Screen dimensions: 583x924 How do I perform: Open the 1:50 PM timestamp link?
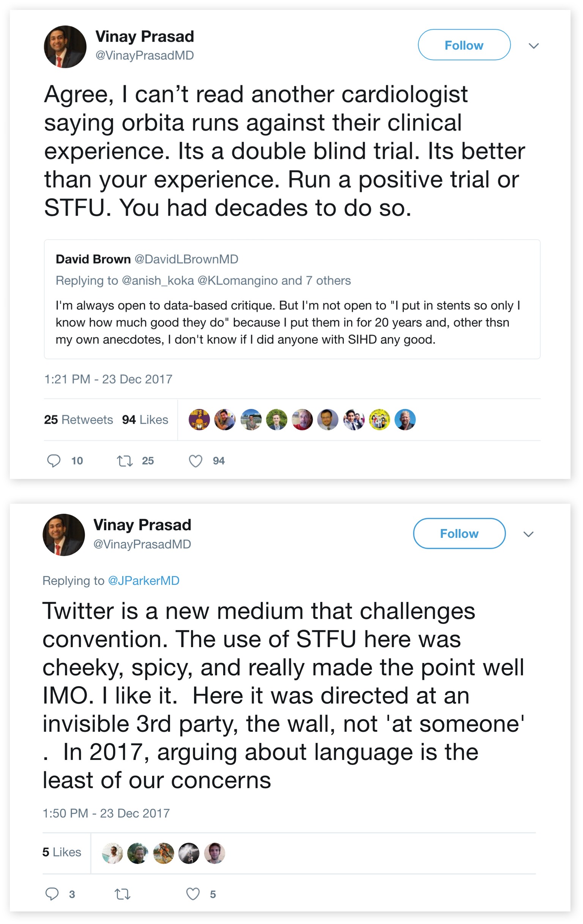(x=106, y=813)
